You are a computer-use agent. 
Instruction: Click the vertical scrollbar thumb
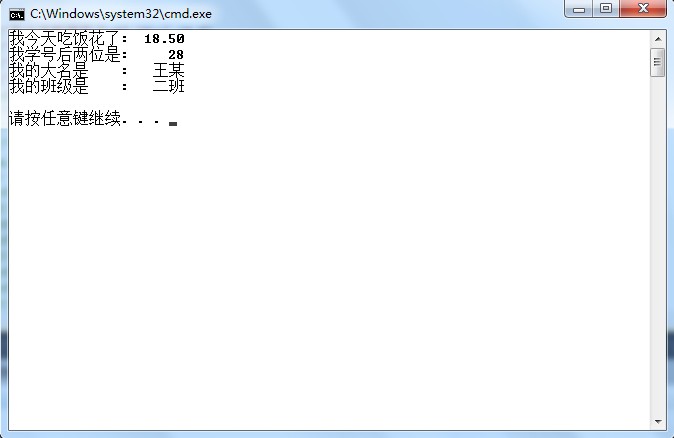tap(658, 62)
